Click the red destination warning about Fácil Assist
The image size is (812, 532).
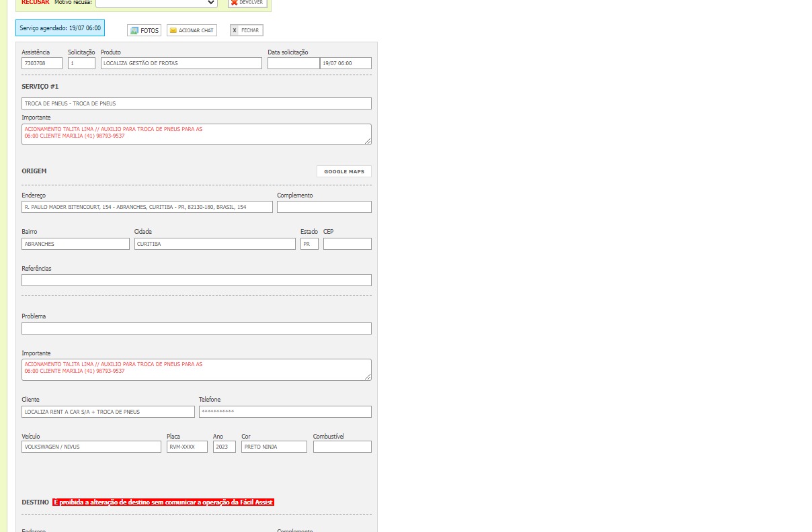(x=163, y=502)
